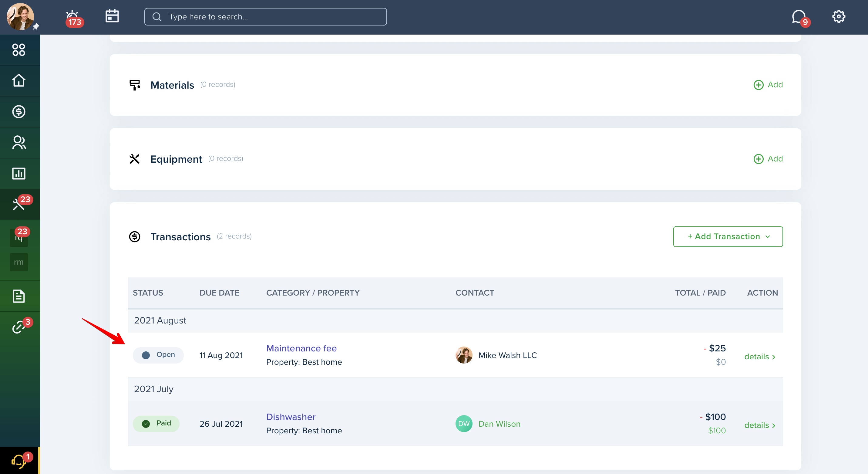This screenshot has height=474, width=868.
Task: Click the '$25' total amount
Action: 717,348
